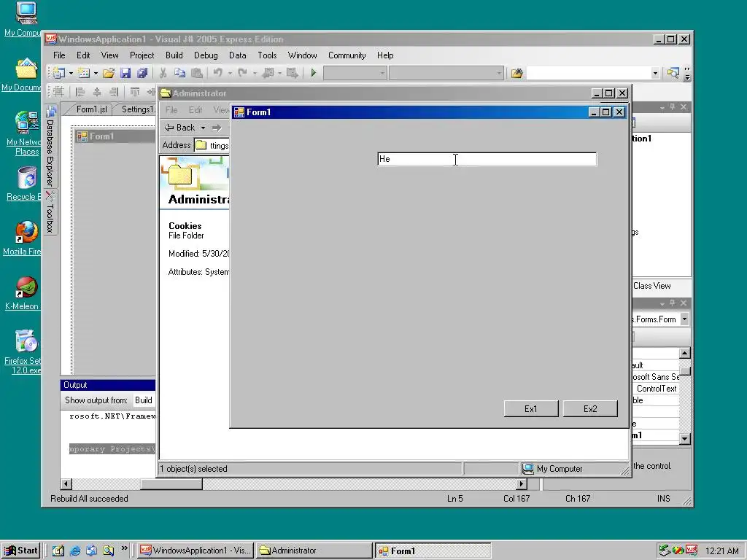Click the Align Tops layout icon
This screenshot has height=560, width=747.
135,92
